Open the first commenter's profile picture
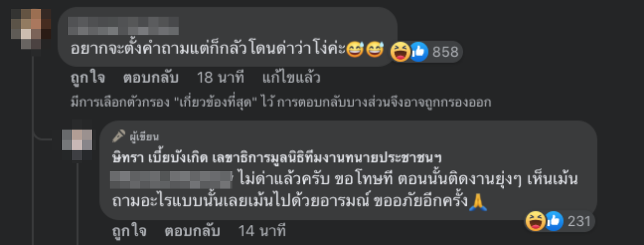The height and width of the screenshot is (245, 644). point(31,29)
